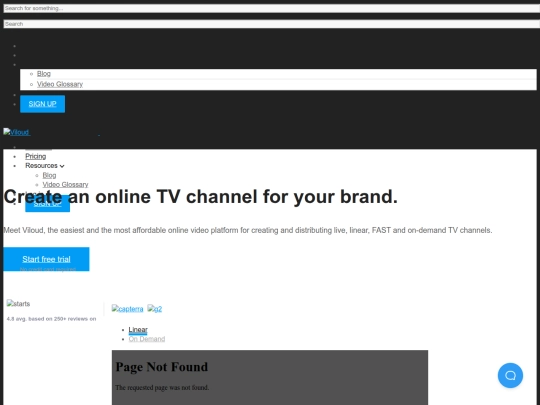Open the G2 reviews image link

[155, 309]
